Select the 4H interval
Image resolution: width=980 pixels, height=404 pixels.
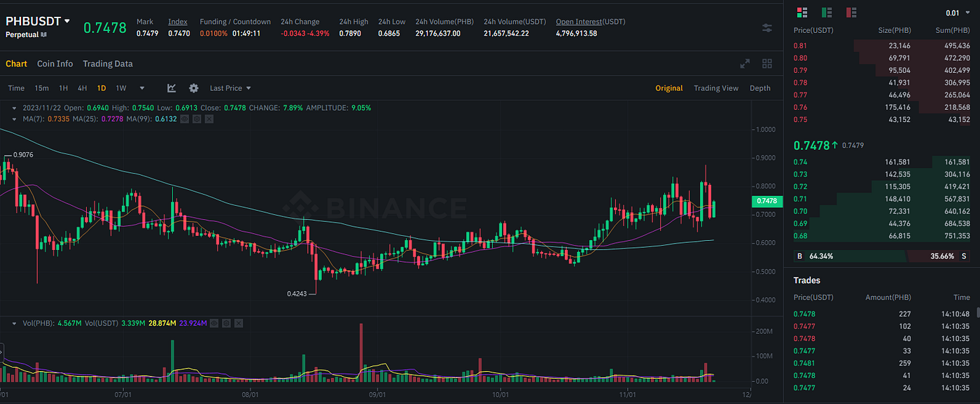[83, 88]
